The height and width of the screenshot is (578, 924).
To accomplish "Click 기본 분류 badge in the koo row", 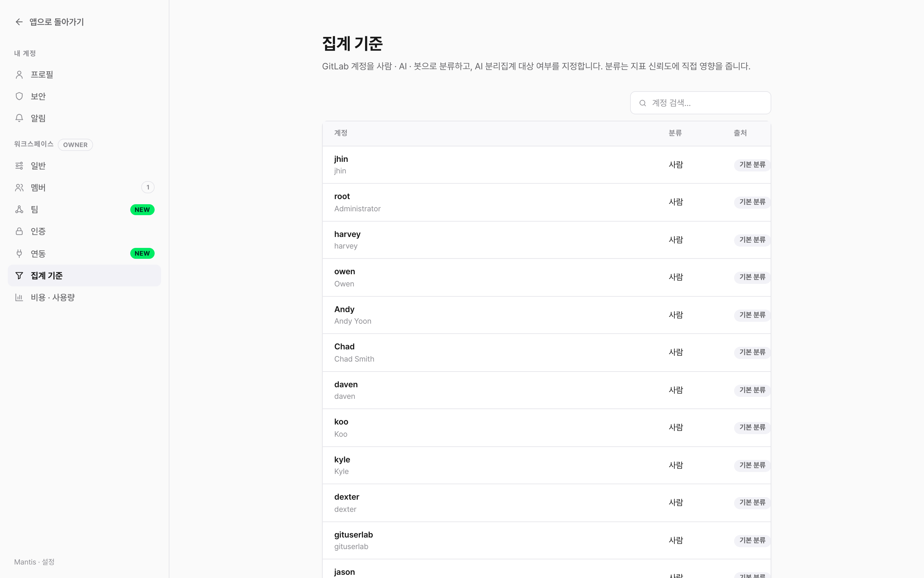I will 752,427.
